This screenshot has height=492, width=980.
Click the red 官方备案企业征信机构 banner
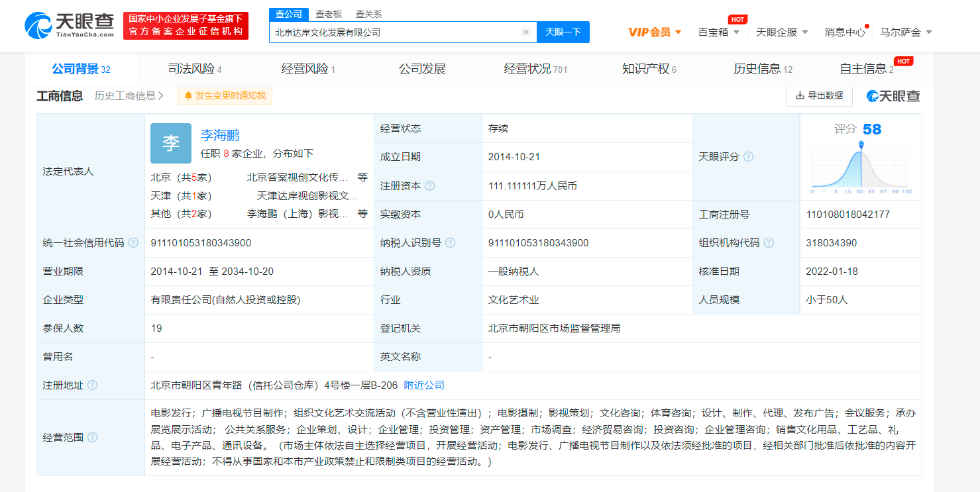186,26
